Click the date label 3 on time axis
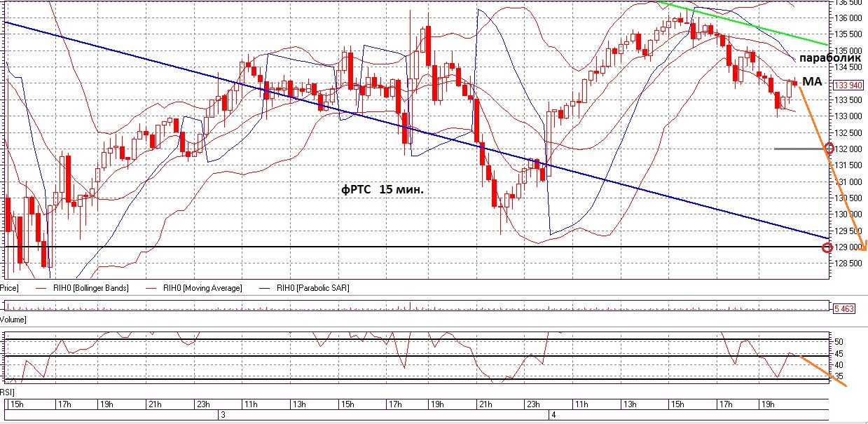 point(223,416)
